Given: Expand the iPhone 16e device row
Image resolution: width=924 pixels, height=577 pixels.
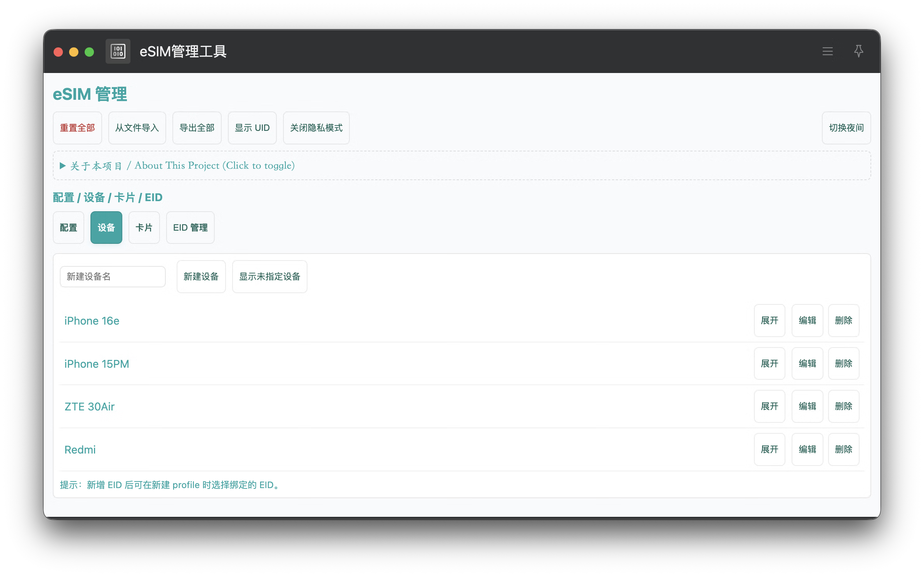Looking at the screenshot, I should 769,320.
